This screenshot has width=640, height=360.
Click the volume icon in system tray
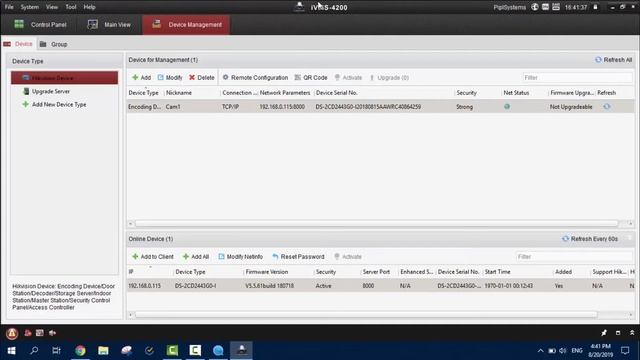pyautogui.click(x=563, y=351)
